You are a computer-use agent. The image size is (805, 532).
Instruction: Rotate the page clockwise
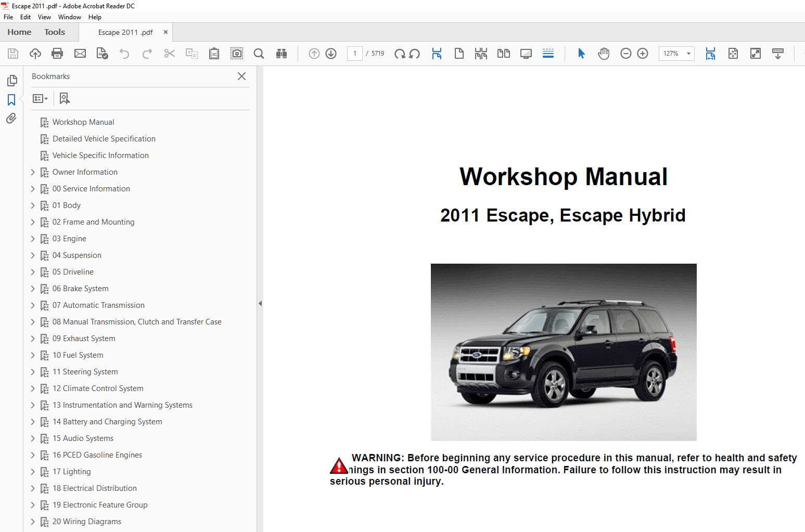click(x=400, y=54)
